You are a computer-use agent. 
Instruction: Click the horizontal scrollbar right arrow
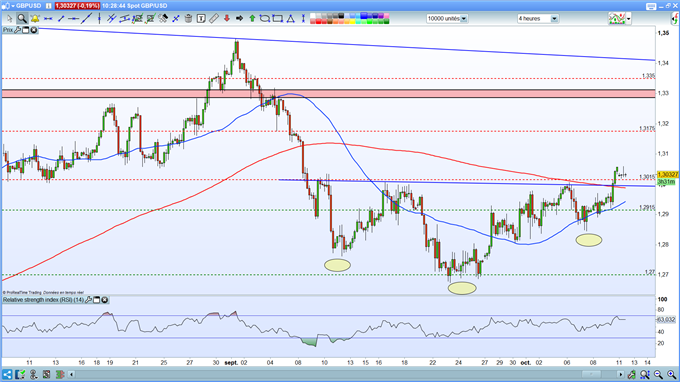point(621,375)
